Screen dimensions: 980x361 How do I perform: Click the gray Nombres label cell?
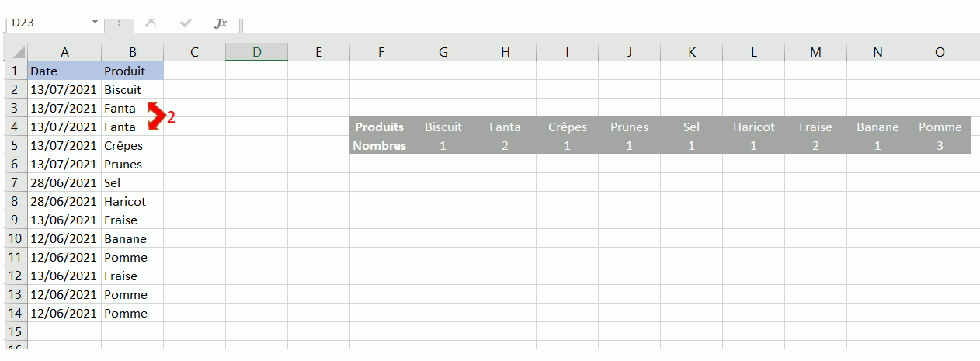pos(380,145)
